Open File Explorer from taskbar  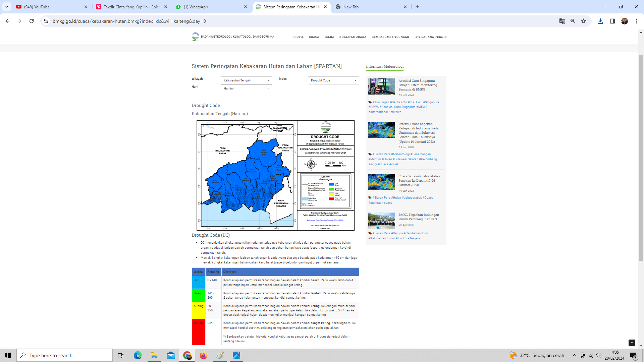tap(154, 355)
